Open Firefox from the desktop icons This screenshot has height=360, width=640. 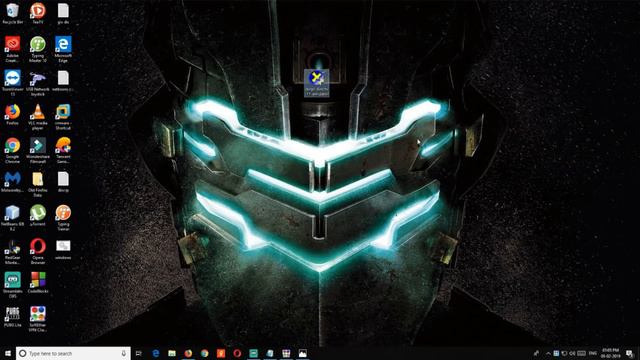pos(13,115)
